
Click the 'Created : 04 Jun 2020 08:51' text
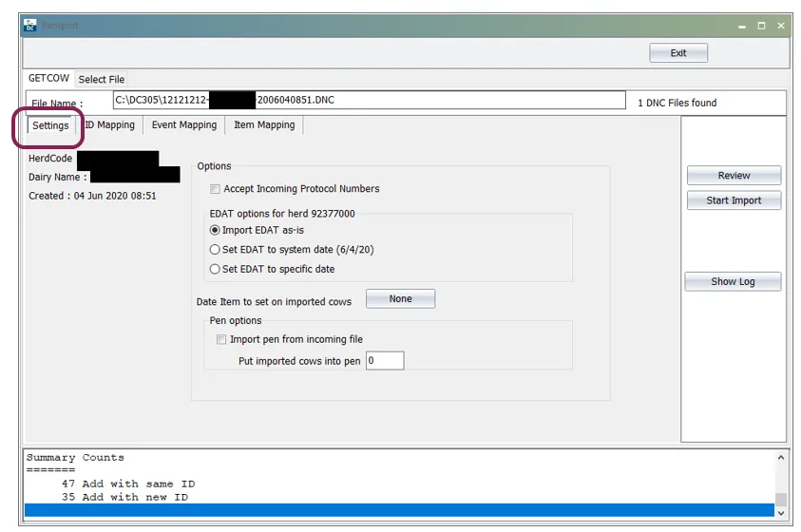tap(92, 196)
